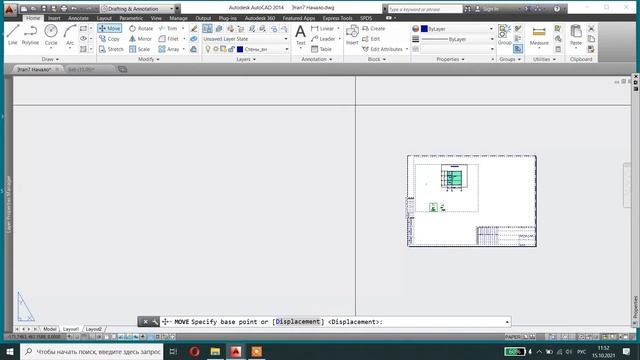Select the Polyline tool
Screen dimensions: 640x360
(x=30, y=34)
